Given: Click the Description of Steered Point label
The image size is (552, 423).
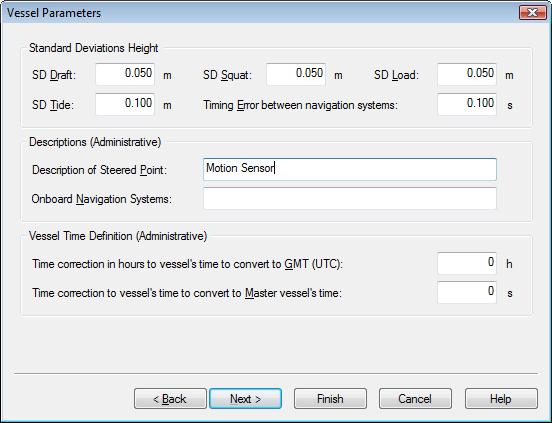Looking at the screenshot, I should pos(99,170).
